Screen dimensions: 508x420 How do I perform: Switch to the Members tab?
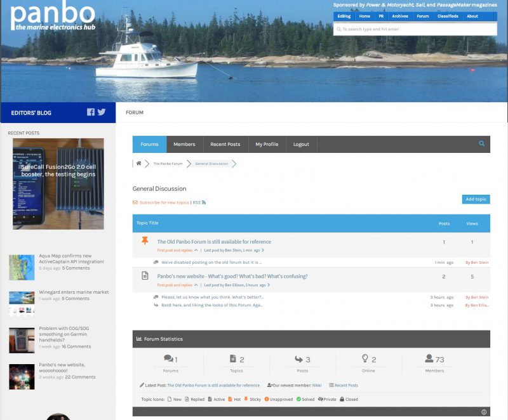point(184,144)
